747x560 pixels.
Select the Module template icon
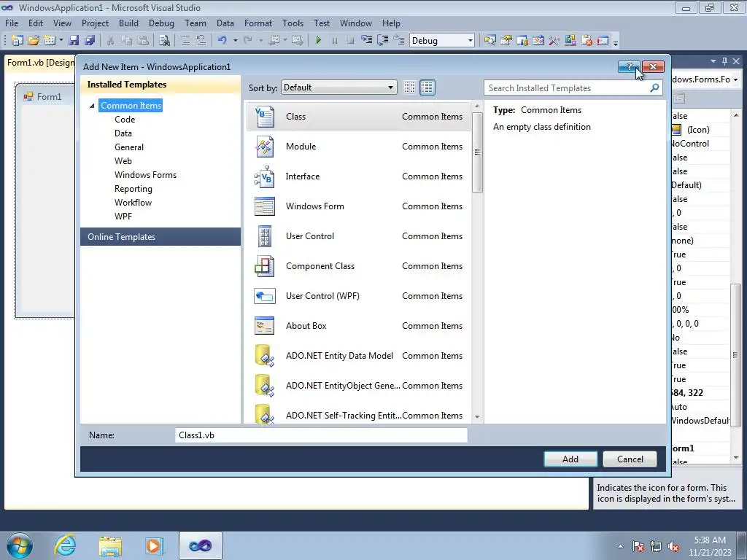click(265, 147)
